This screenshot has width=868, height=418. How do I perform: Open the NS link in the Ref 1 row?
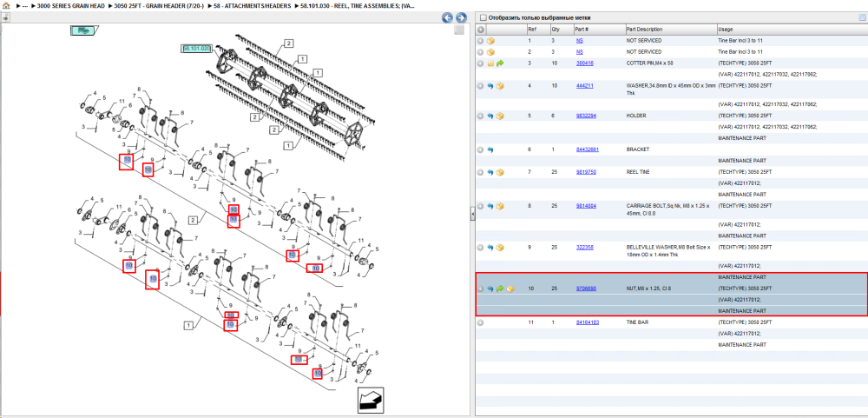pos(580,41)
